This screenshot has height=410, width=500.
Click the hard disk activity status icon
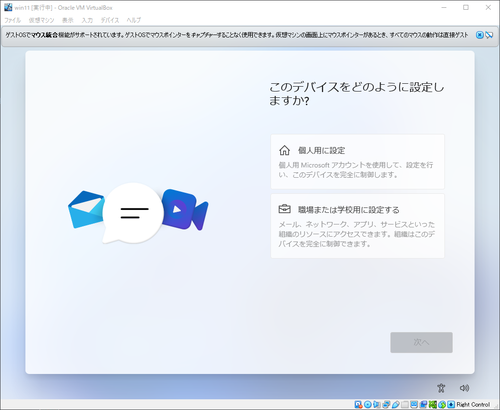coord(358,405)
